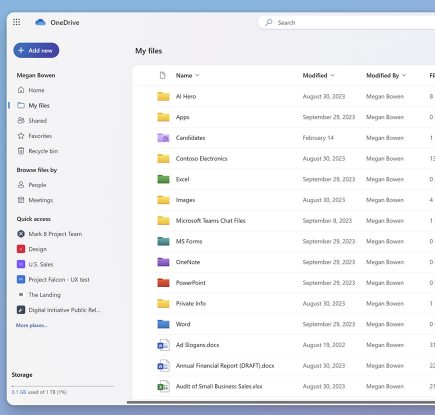Screen dimensions: 435x415
Task: Click the red Design site icon
Action: click(21, 249)
